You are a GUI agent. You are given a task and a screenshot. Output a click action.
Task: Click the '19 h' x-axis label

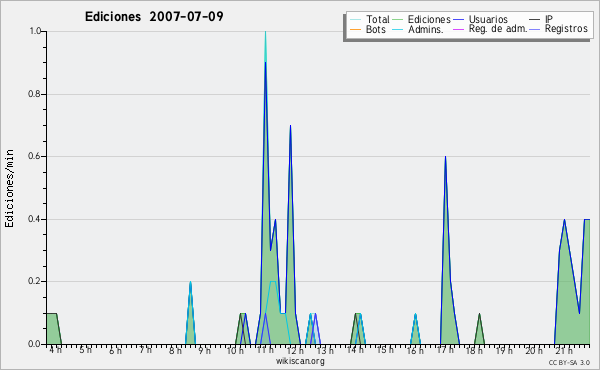[x=504, y=350]
